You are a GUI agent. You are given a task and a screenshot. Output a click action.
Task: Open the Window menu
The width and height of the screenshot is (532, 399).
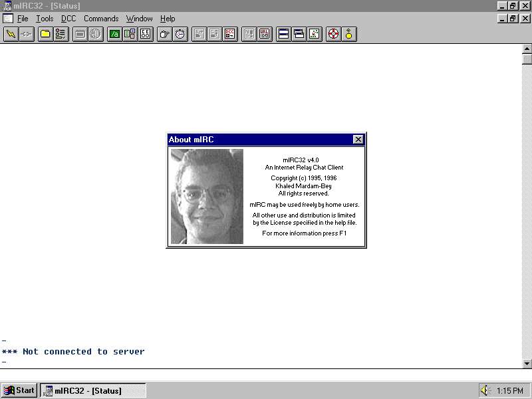[140, 19]
